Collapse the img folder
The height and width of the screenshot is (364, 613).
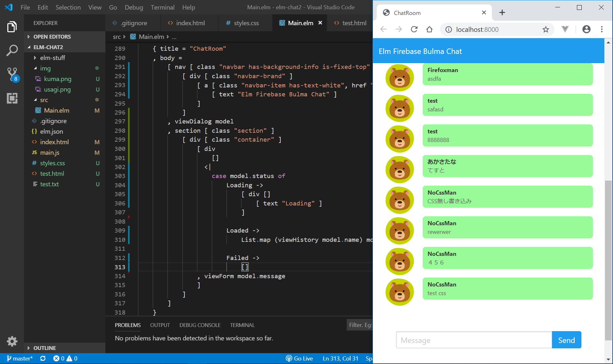click(64, 68)
